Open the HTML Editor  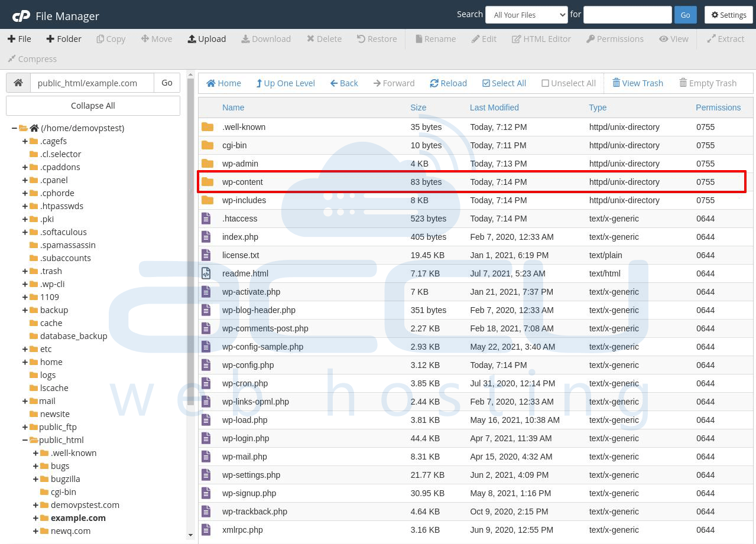[541, 39]
